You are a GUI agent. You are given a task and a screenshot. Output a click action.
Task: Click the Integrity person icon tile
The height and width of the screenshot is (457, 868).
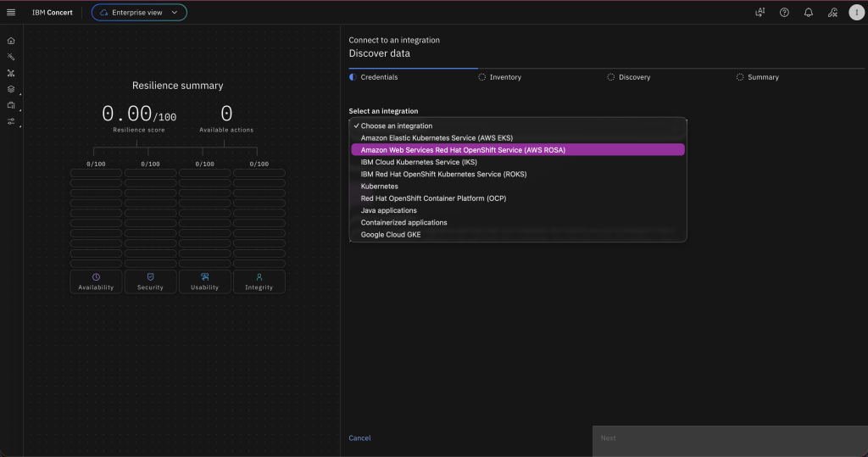click(x=259, y=281)
